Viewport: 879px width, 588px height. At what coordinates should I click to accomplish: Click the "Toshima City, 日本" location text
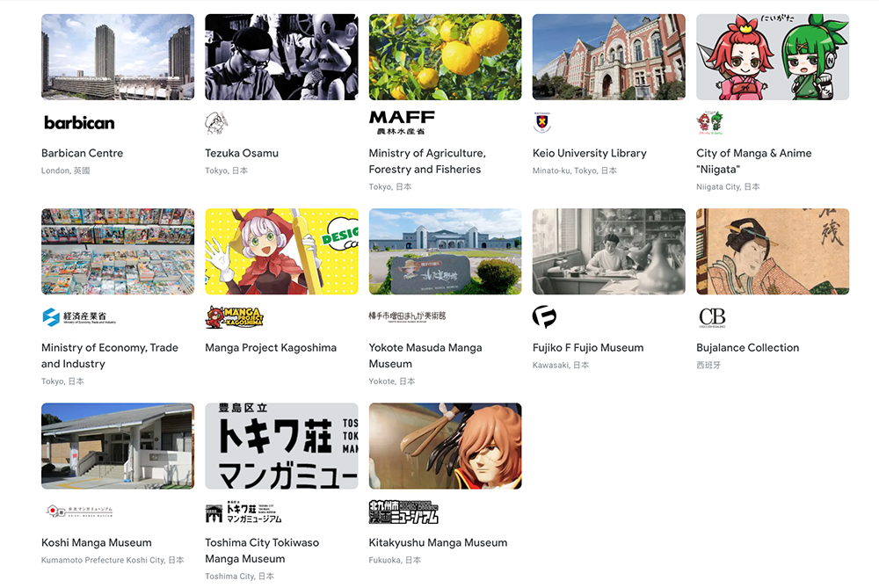[240, 577]
